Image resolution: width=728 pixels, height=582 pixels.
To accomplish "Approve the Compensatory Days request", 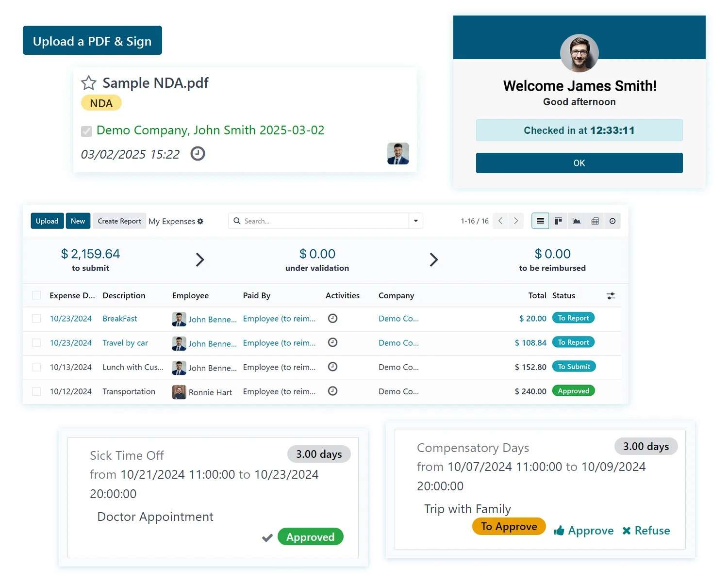I will 584,531.
